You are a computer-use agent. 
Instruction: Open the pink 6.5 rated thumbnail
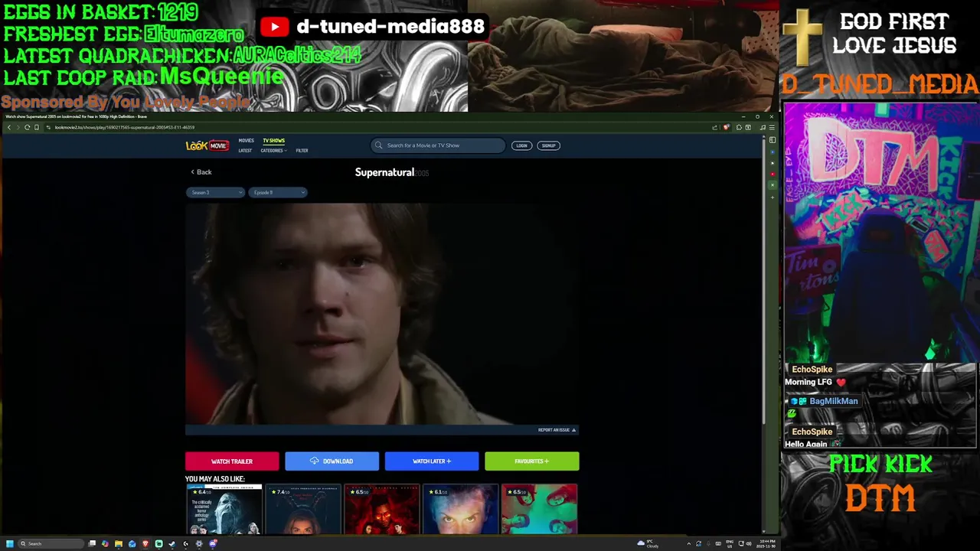click(540, 509)
